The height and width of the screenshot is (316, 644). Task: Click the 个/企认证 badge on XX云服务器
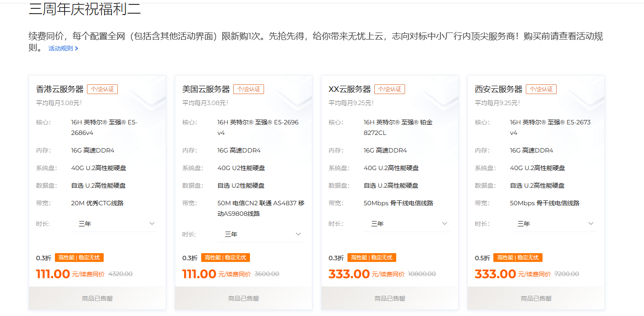(x=390, y=89)
